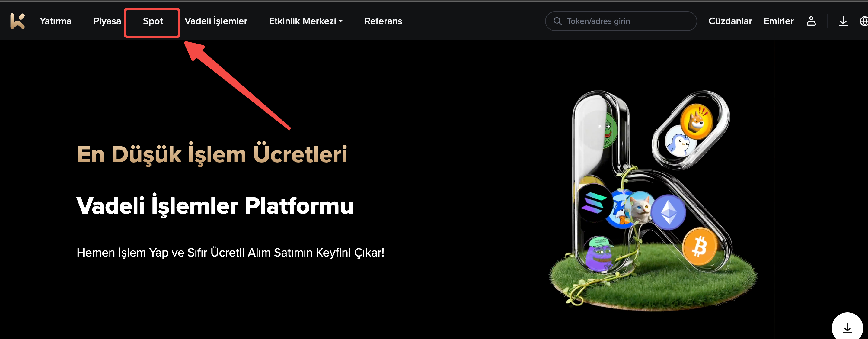Viewport: 868px width, 339px height.
Task: Click the gold K logo icon
Action: (x=18, y=21)
